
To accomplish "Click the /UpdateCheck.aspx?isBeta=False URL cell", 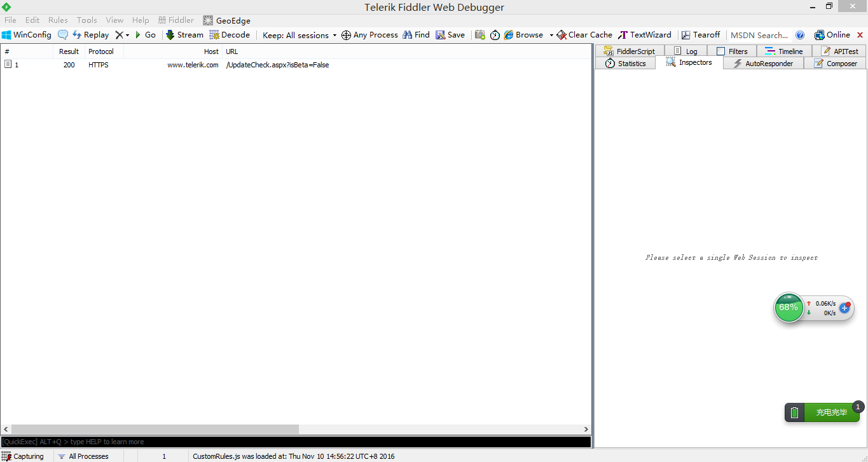I will pyautogui.click(x=277, y=65).
